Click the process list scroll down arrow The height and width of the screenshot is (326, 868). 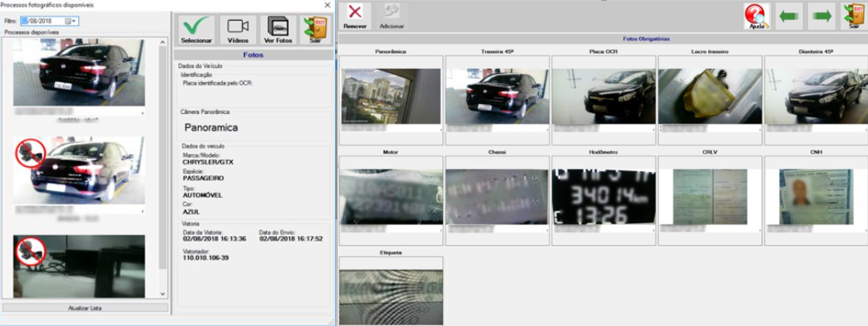(x=163, y=294)
